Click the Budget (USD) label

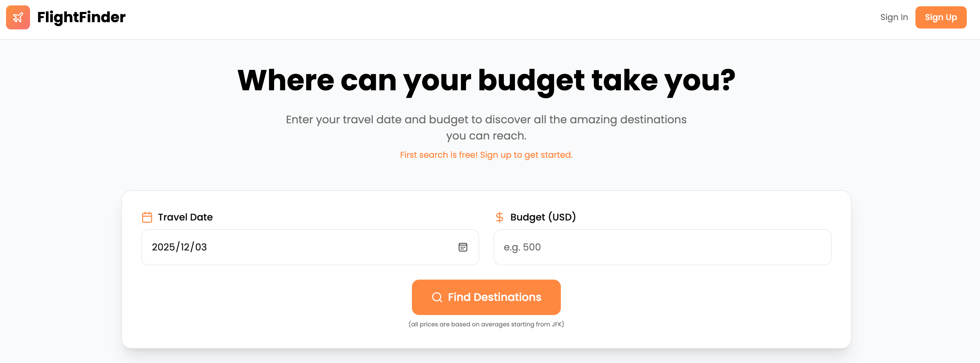[543, 217]
